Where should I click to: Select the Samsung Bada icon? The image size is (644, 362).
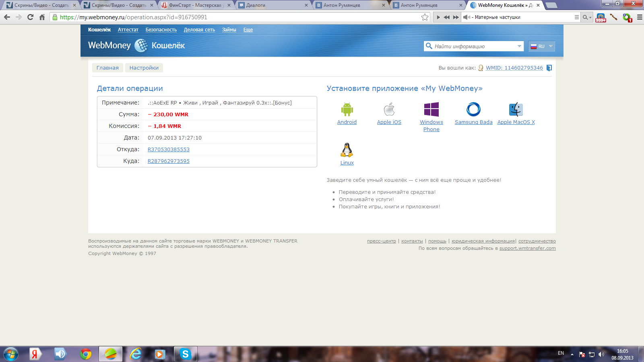point(473,109)
